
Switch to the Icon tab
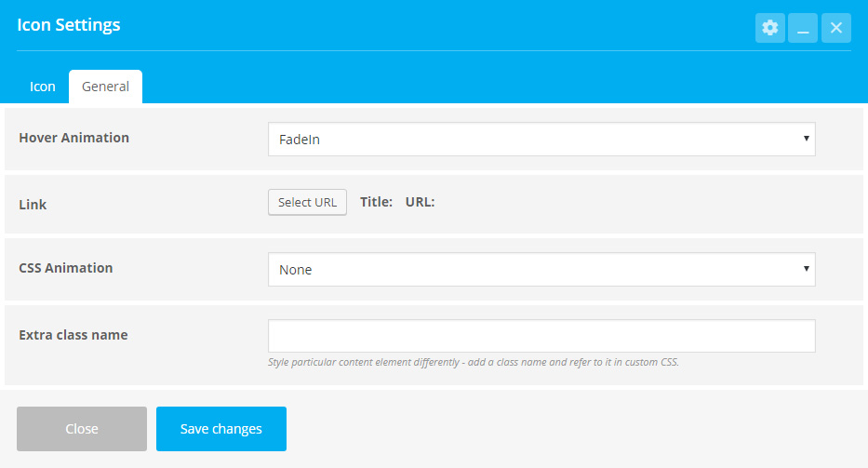click(43, 87)
